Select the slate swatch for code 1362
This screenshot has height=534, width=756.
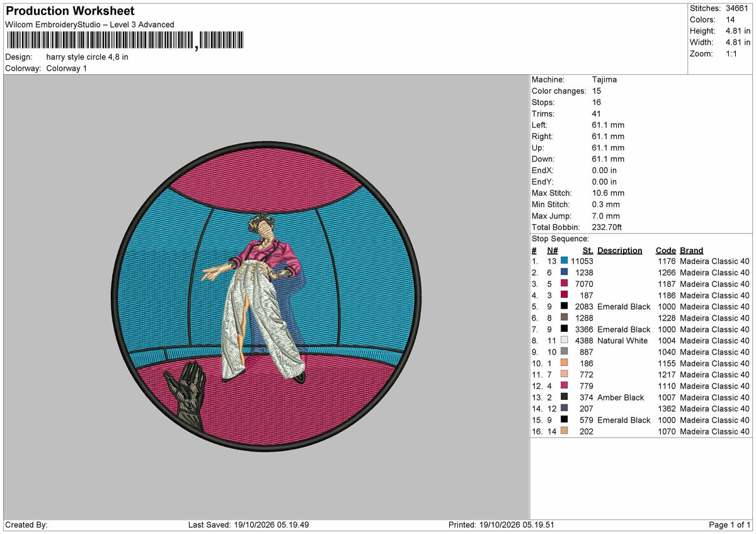(x=564, y=409)
